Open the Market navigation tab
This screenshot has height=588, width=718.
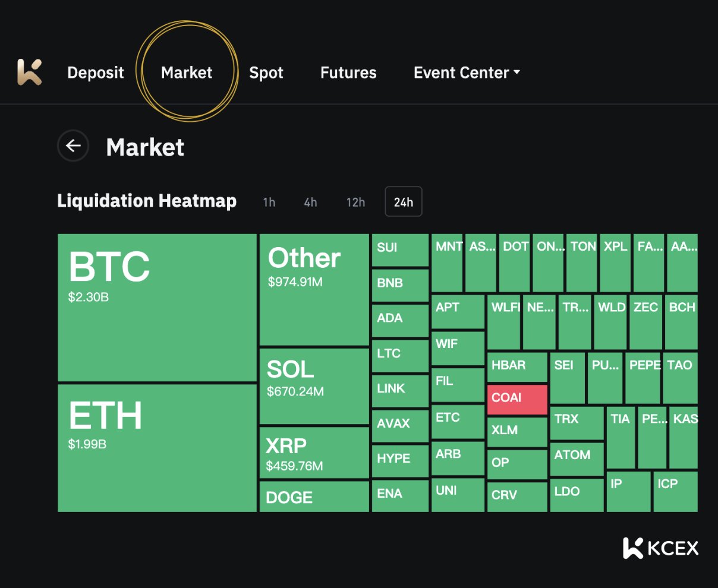(187, 72)
